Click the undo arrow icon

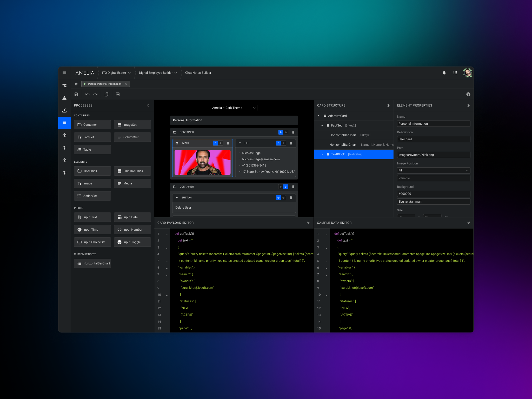[88, 94]
